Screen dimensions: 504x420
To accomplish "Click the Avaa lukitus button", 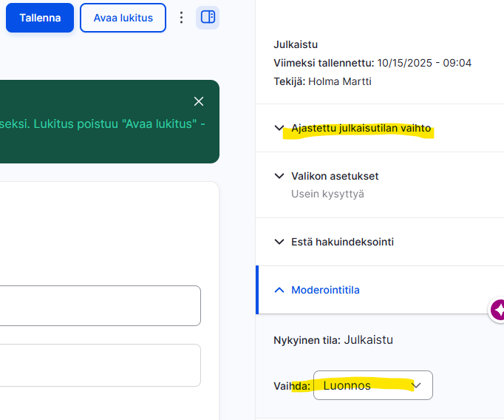I will (x=123, y=18).
